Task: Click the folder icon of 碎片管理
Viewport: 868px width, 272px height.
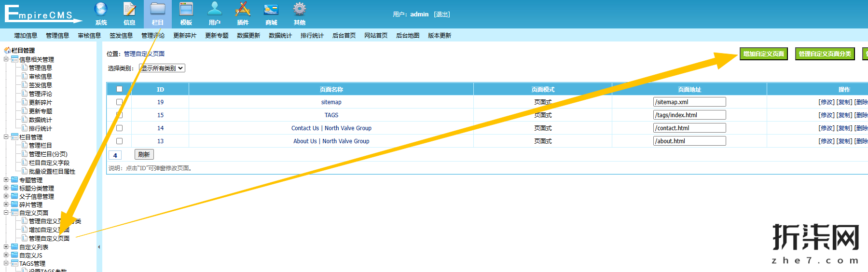Action: pos(15,204)
